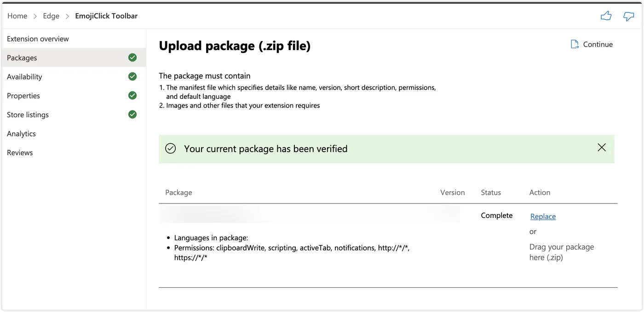Click green checkmark next to Properties
The width and height of the screenshot is (644, 312).
132,95
